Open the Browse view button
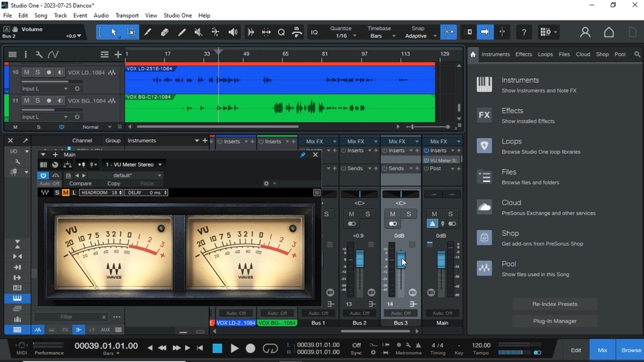Viewport: 644px width, 362px height. click(631, 350)
